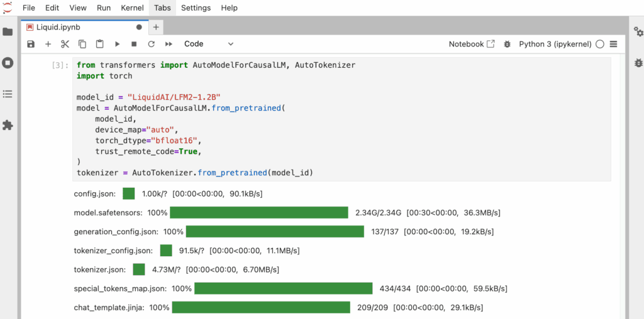Click the tokenizer.json progress indicator
This screenshot has width=644, height=319.
tap(139, 269)
